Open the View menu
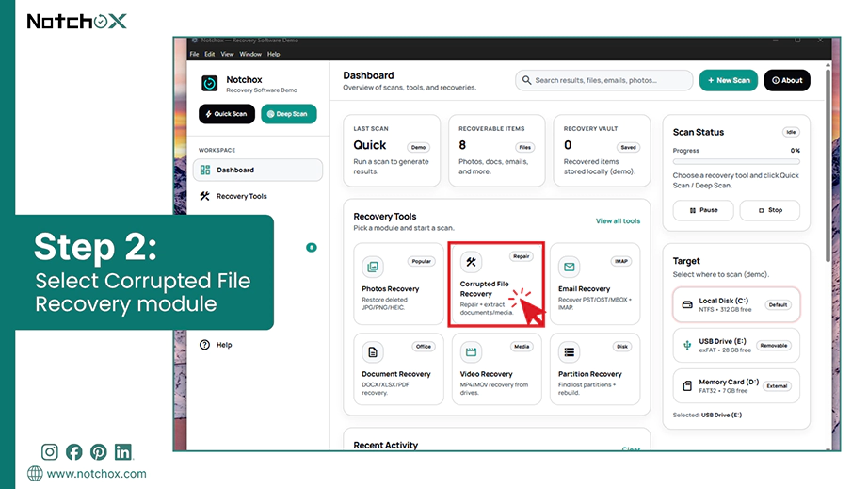 tap(227, 55)
